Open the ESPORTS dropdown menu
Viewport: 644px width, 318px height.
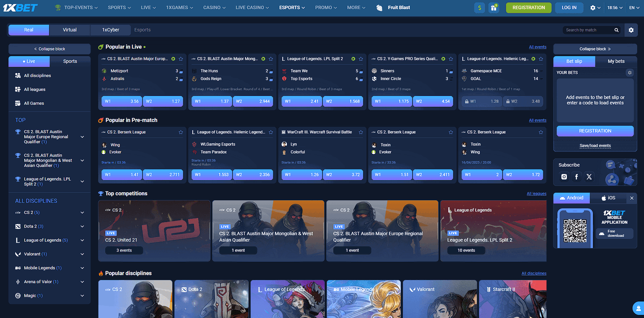click(x=292, y=8)
